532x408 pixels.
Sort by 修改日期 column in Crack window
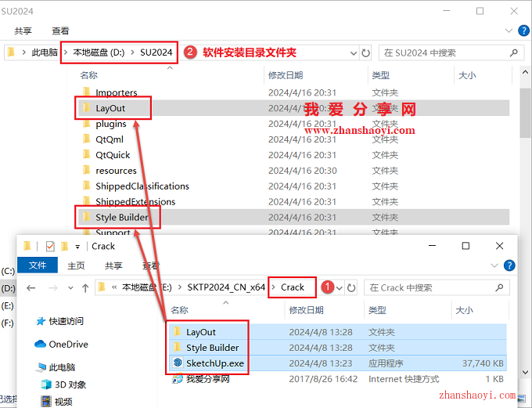point(306,310)
